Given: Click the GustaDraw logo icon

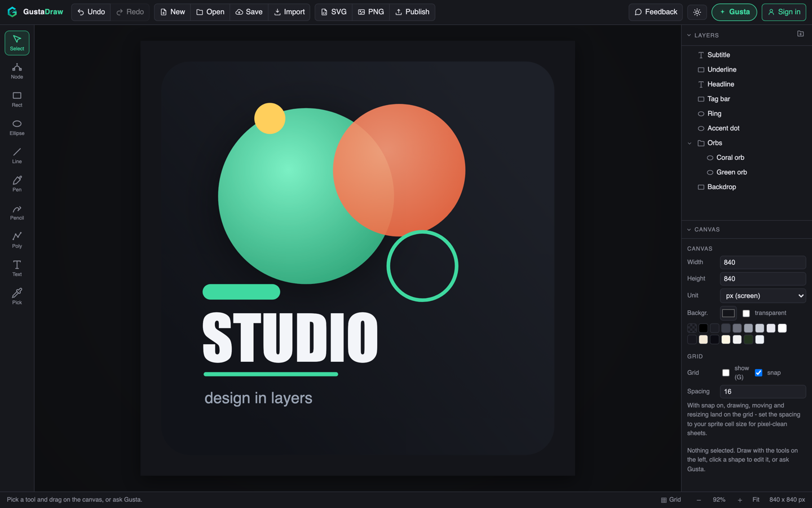Looking at the screenshot, I should [x=12, y=12].
